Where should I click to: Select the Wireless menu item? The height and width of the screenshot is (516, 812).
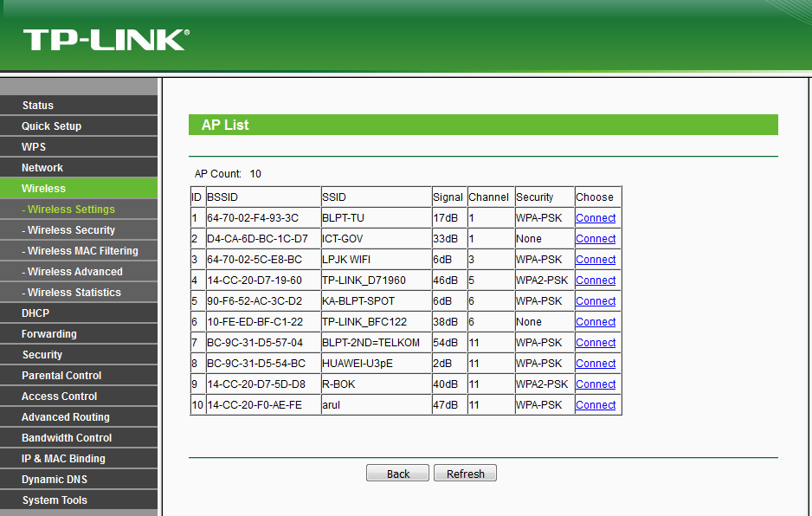click(79, 188)
